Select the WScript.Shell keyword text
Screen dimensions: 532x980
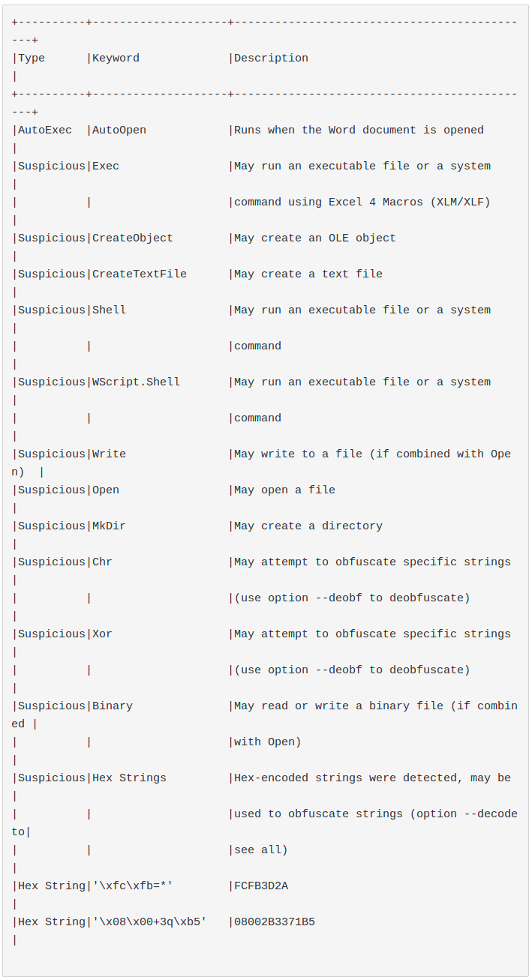[136, 382]
